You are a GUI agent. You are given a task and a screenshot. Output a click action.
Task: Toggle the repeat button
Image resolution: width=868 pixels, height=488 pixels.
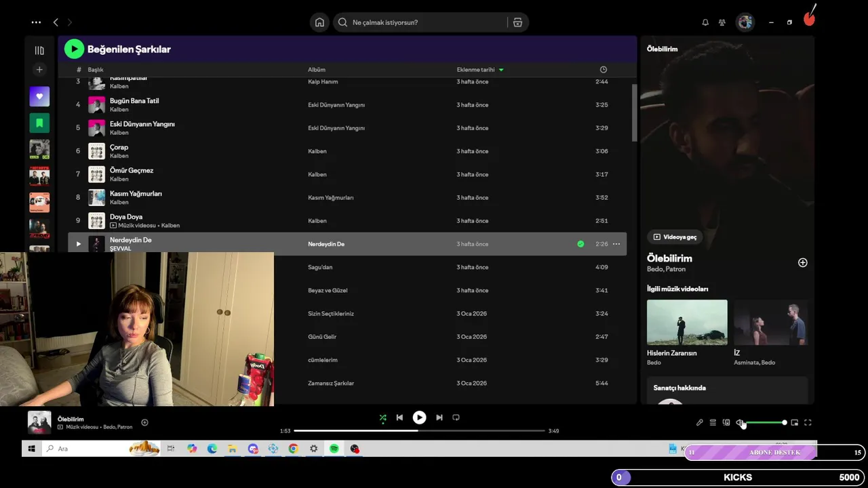coord(456,418)
